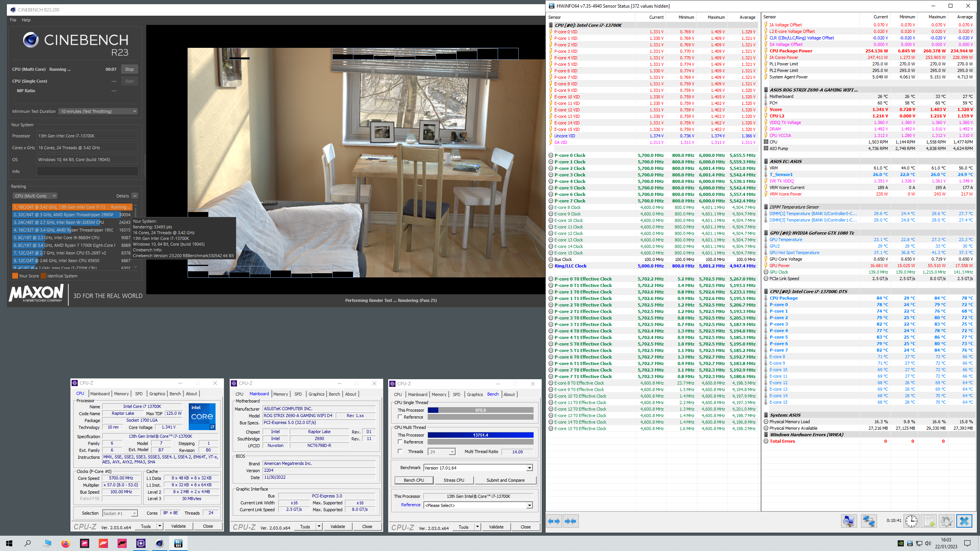This screenshot has height=551, width=980.
Task: Open Cinebench File menu
Action: [x=13, y=20]
